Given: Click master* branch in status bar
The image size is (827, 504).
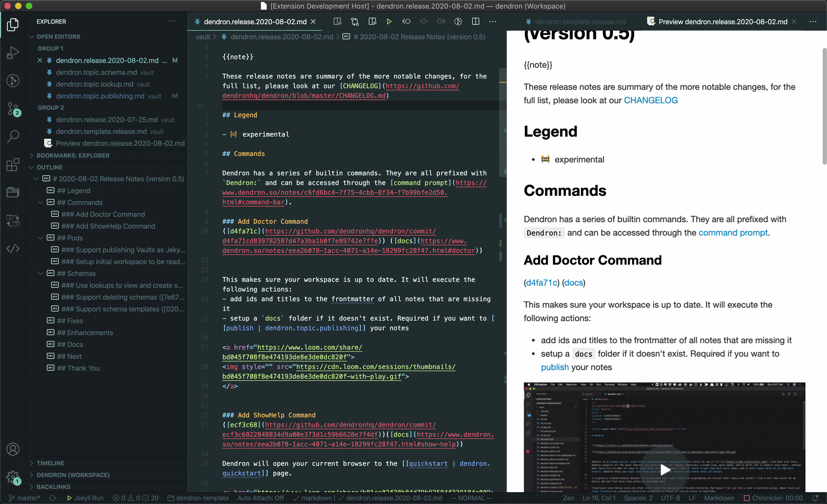Looking at the screenshot, I should coord(24,498).
